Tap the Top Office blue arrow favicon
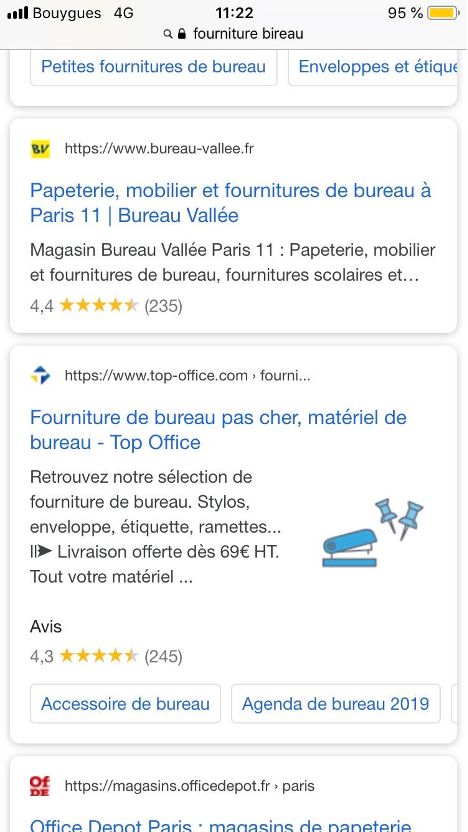This screenshot has width=468, height=832. point(40,376)
